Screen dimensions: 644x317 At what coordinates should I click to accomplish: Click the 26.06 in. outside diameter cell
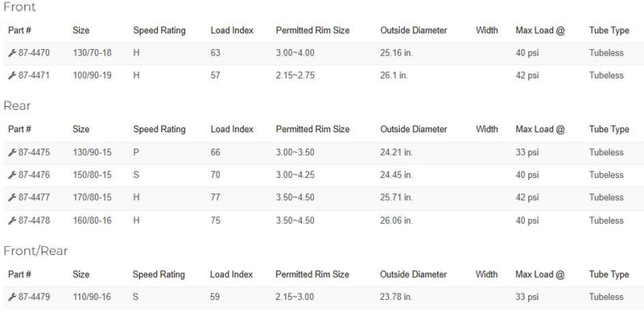click(x=396, y=220)
